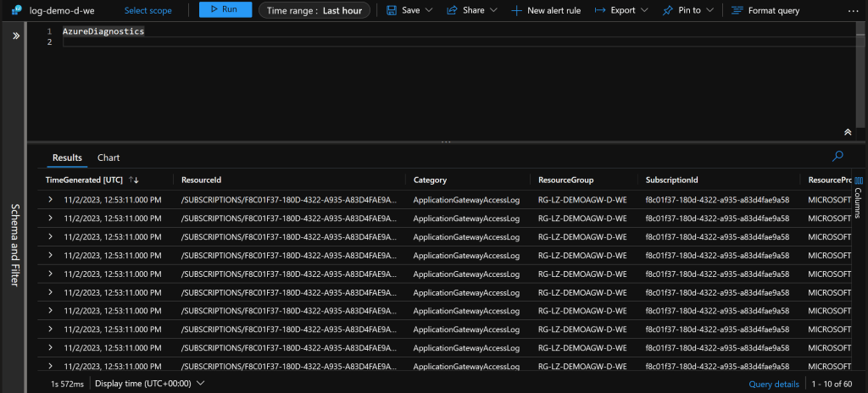Collapse the query editor with double chevron
The height and width of the screenshot is (393, 868).
tap(847, 132)
